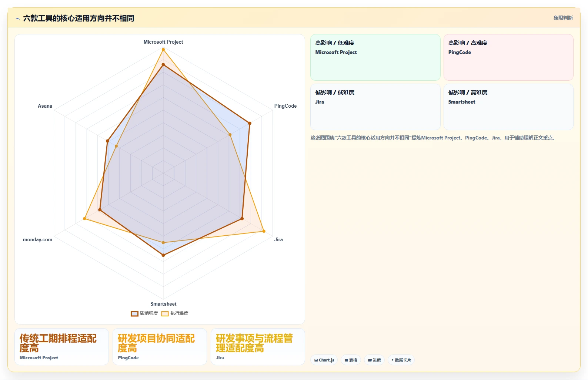
Task: Click the PingCode radar axis label
Action: [x=285, y=106]
